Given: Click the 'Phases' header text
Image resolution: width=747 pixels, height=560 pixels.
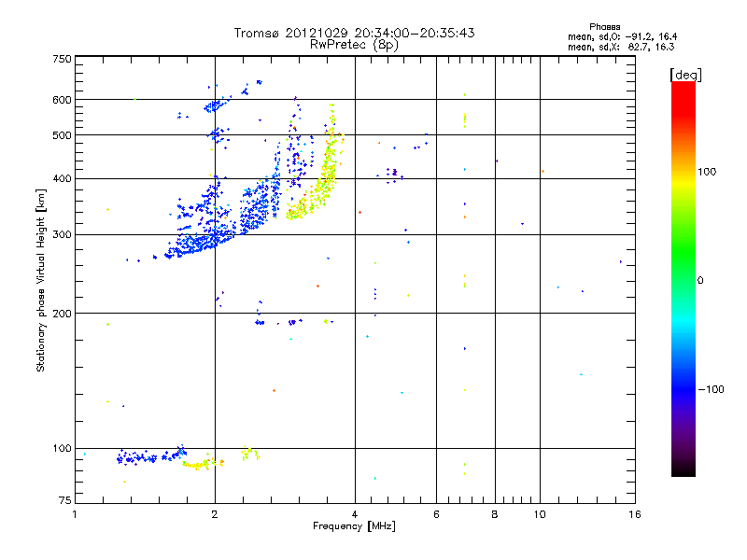Looking at the screenshot, I should [604, 27].
